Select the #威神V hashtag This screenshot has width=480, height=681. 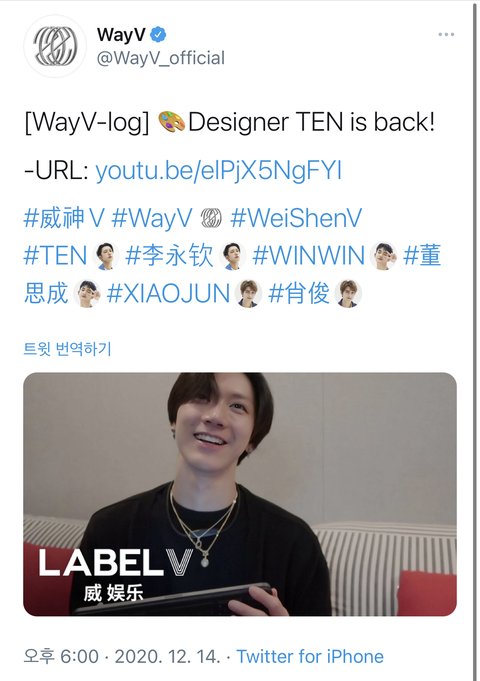pyautogui.click(x=64, y=218)
